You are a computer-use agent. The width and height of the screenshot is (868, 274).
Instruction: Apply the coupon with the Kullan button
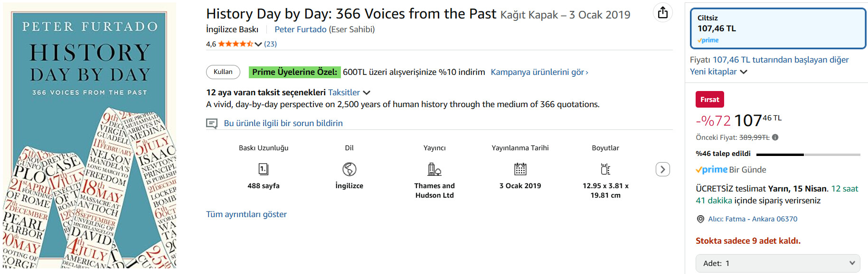point(223,72)
